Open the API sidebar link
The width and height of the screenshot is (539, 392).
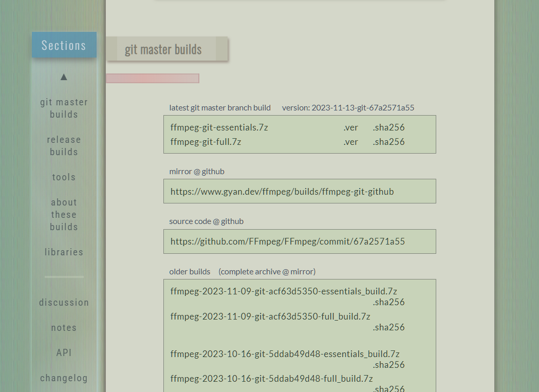coord(64,353)
